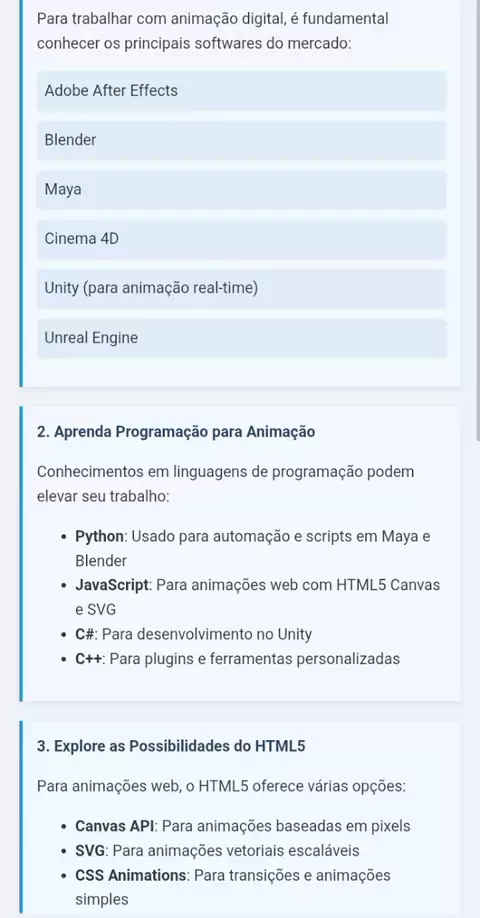Click the bold Python term
480x918 pixels.
100,536
